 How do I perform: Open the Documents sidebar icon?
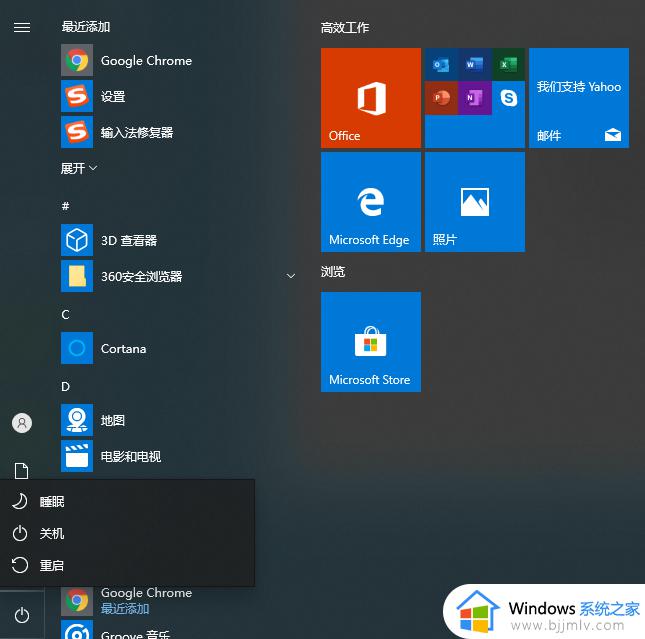pyautogui.click(x=22, y=471)
